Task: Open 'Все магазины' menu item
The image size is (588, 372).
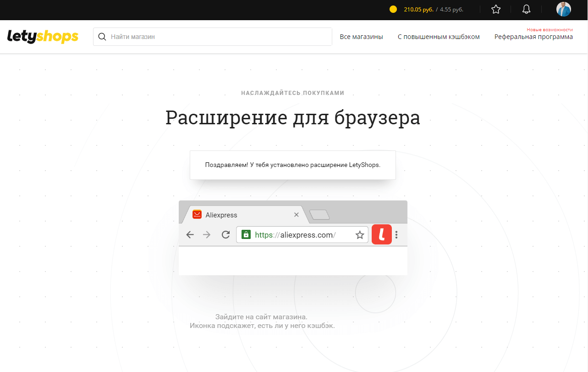Action: click(361, 37)
